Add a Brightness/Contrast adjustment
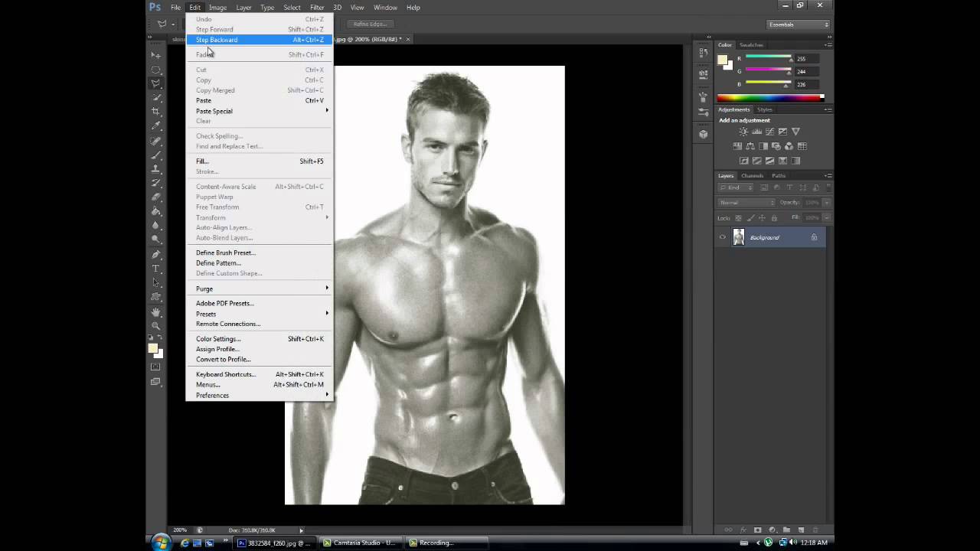 coord(743,132)
